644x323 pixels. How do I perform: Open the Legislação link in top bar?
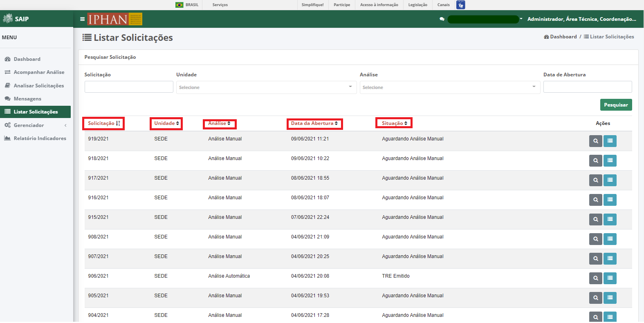(417, 5)
